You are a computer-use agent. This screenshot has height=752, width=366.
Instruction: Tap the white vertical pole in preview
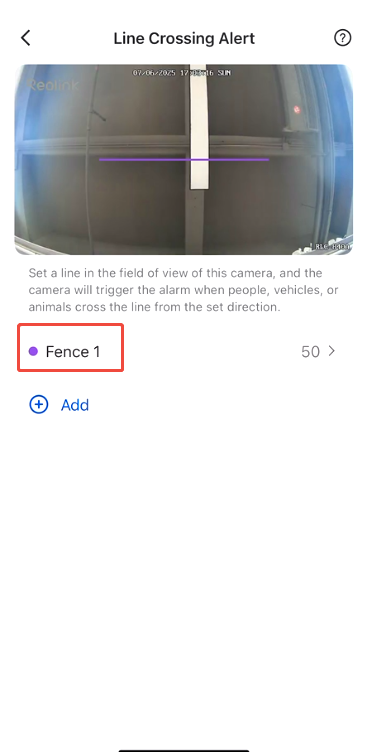pos(200,127)
